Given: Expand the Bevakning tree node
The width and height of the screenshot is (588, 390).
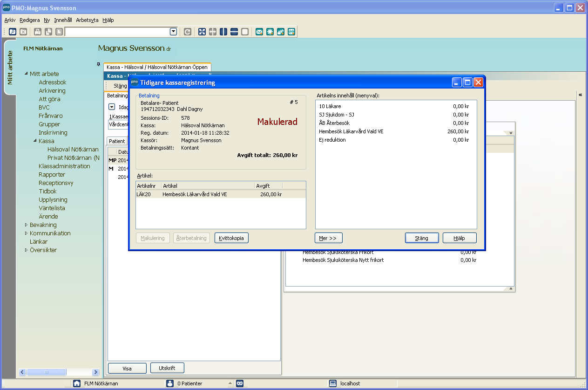Looking at the screenshot, I should (26, 225).
